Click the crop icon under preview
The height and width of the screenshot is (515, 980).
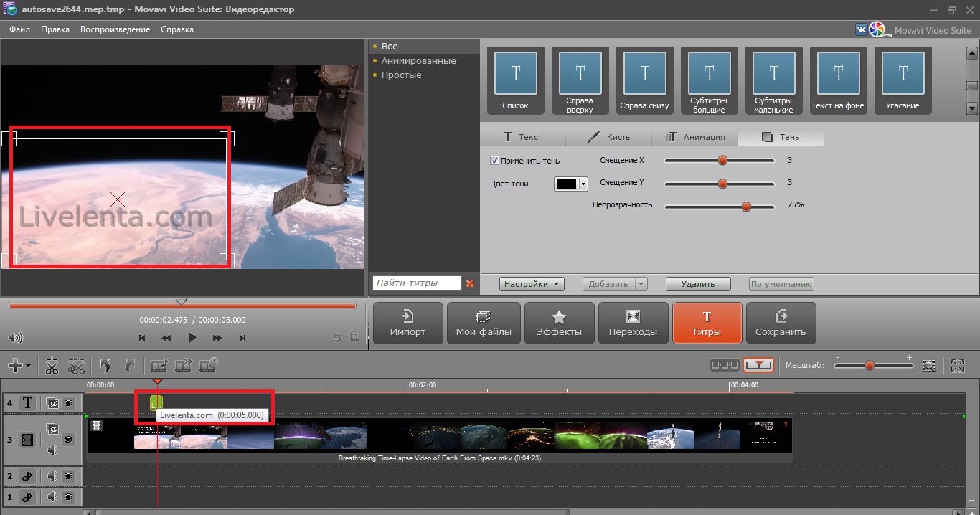pyautogui.click(x=354, y=337)
